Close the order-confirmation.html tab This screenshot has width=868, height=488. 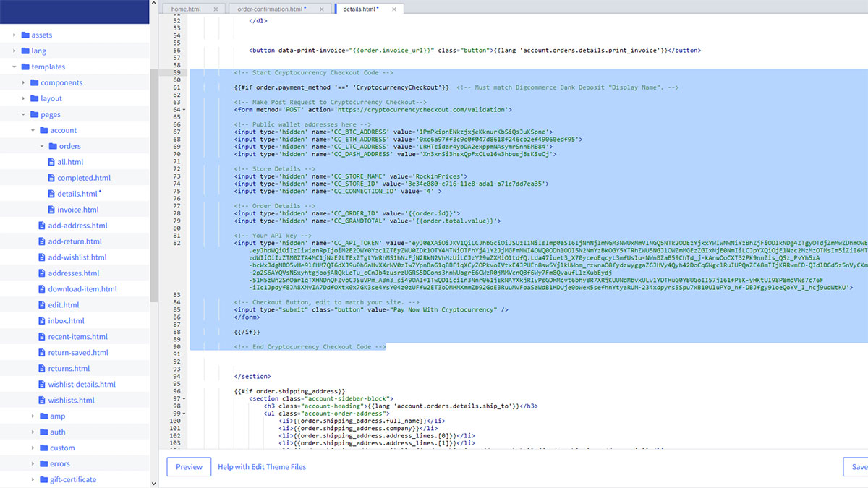[320, 9]
